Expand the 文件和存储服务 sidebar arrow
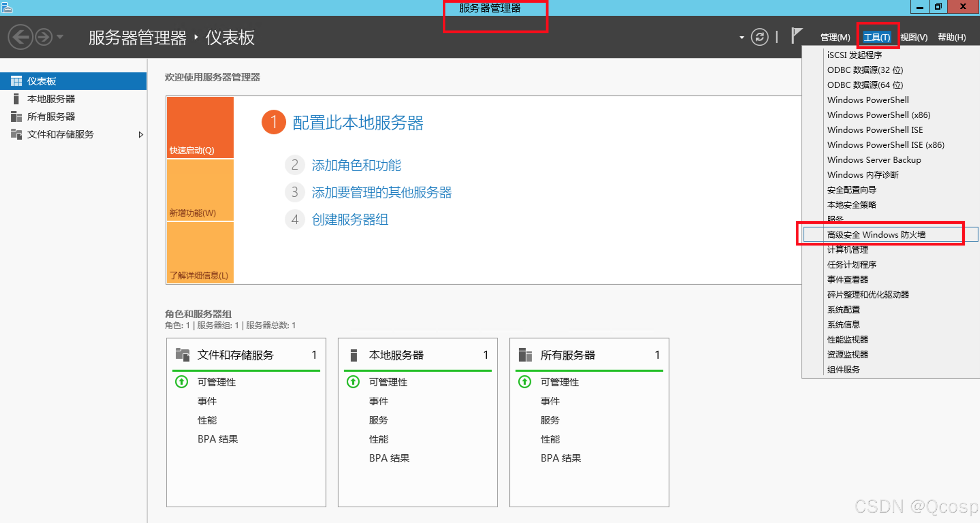The image size is (980, 523). tap(141, 134)
